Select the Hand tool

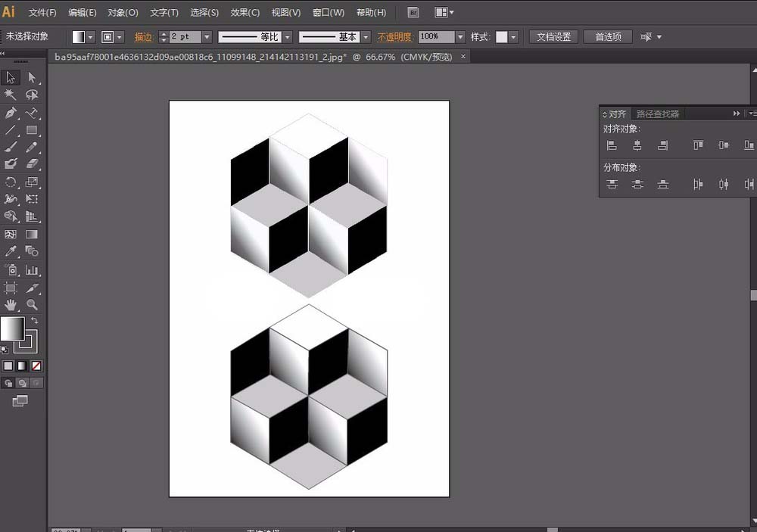[x=10, y=305]
